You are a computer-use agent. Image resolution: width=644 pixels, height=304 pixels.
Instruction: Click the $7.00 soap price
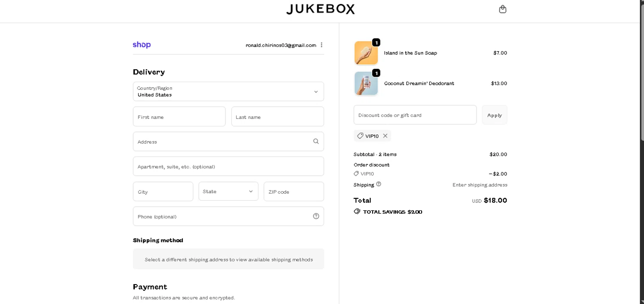500,53
